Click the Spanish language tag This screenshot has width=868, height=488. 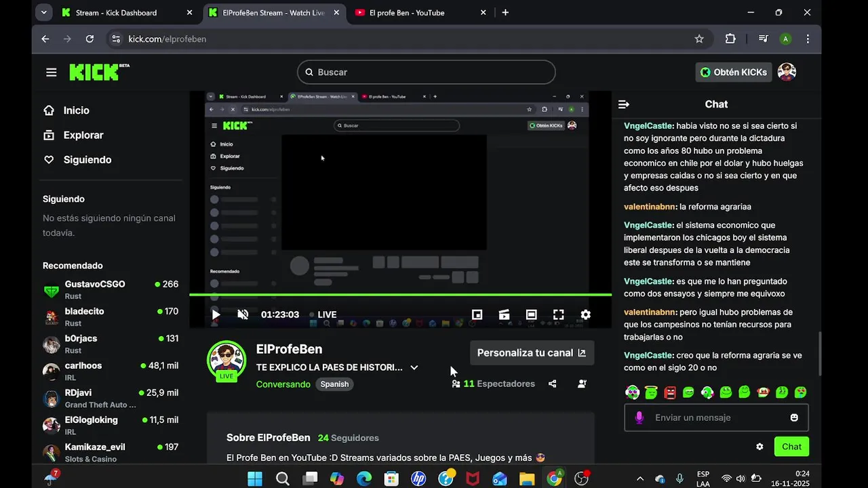334,384
